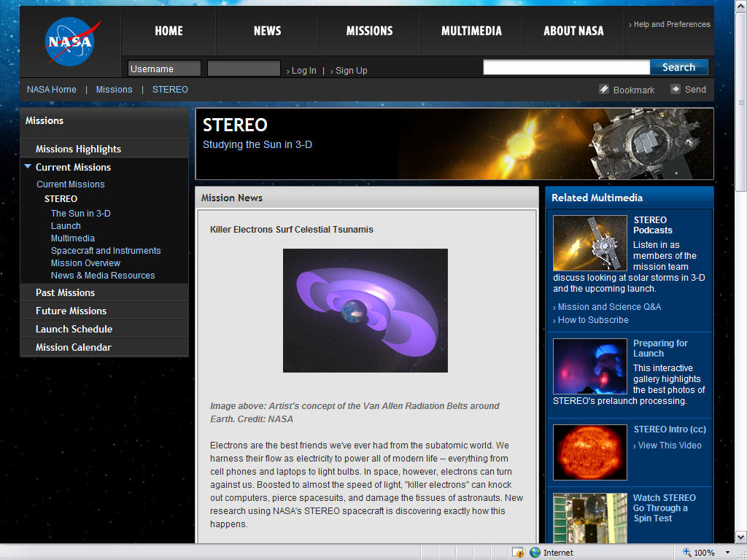Viewport: 747px width, 560px height.
Task: Go to NASA Home breadcrumb
Action: [52, 90]
